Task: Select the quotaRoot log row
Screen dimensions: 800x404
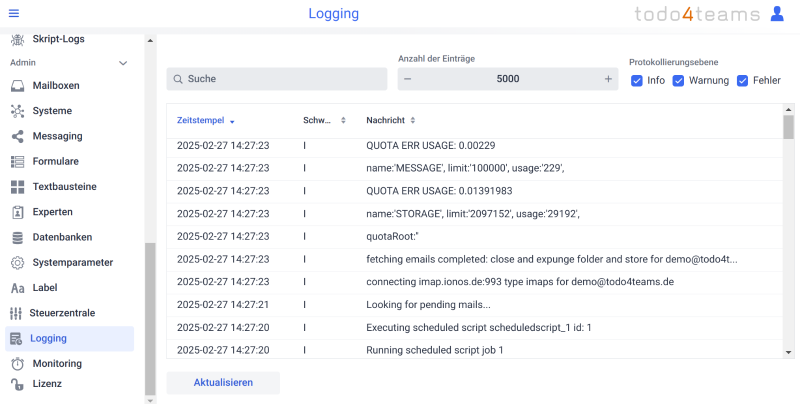Action: pyautogui.click(x=474, y=237)
